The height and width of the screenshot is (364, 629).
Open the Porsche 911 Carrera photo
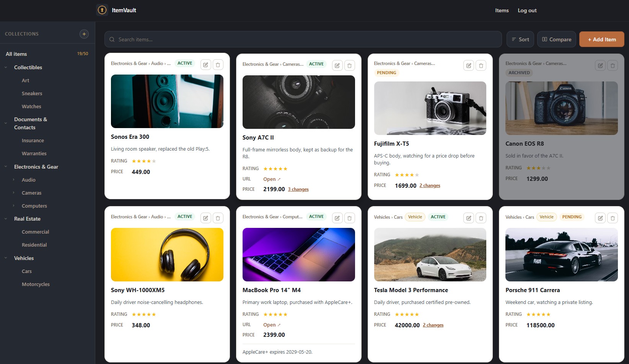(x=561, y=255)
